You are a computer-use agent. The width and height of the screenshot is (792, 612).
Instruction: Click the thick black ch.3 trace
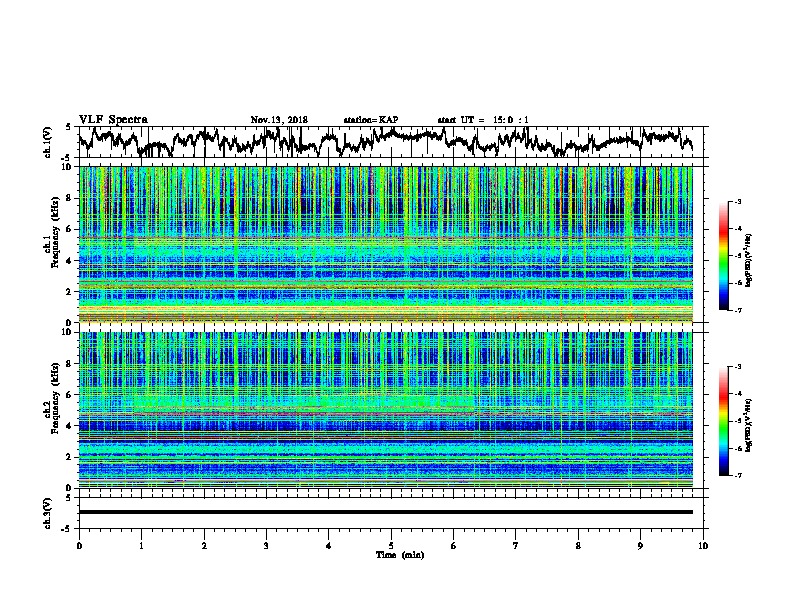(x=385, y=512)
